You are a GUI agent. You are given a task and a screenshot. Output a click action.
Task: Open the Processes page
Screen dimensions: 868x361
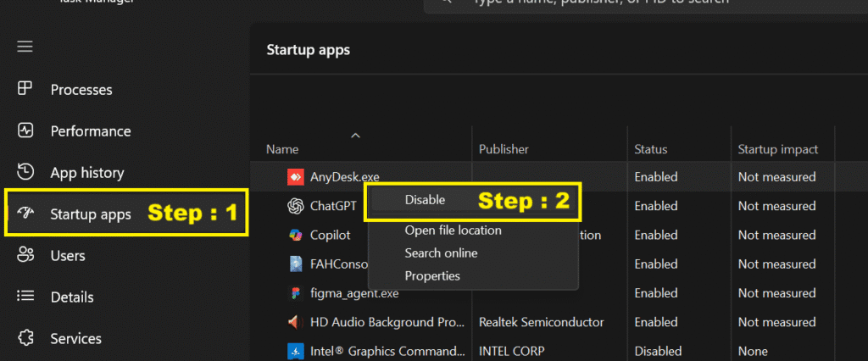[x=81, y=90]
